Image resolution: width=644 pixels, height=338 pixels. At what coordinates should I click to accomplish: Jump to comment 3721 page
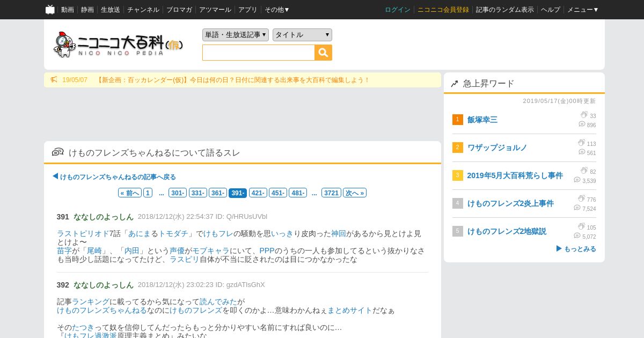(x=331, y=193)
